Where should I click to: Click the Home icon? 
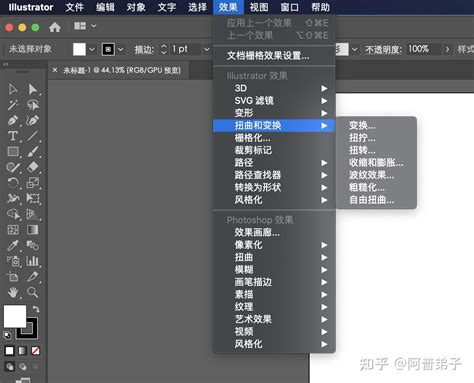(x=55, y=27)
